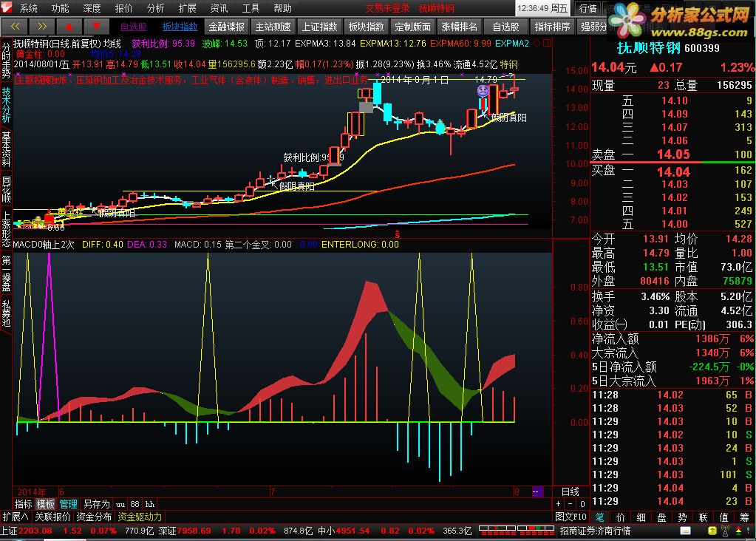Open the 工具 menu
756x541 pixels.
point(251,8)
